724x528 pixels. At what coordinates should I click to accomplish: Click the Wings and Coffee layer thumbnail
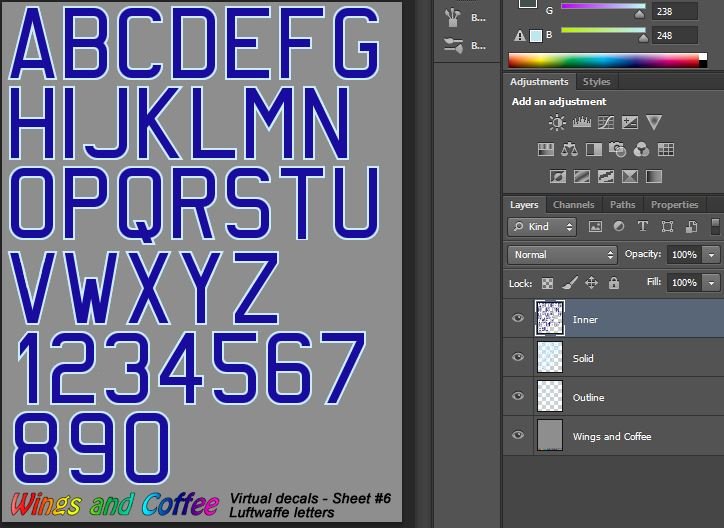pos(550,435)
